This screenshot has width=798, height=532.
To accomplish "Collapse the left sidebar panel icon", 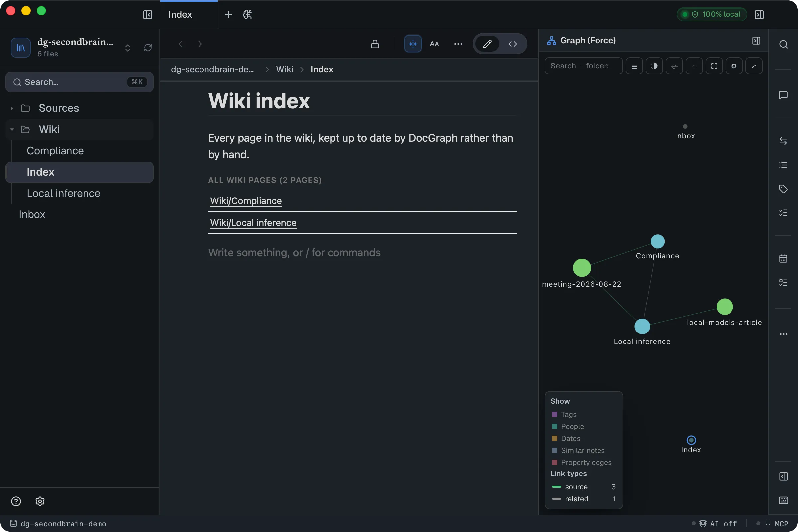I will (x=148, y=15).
